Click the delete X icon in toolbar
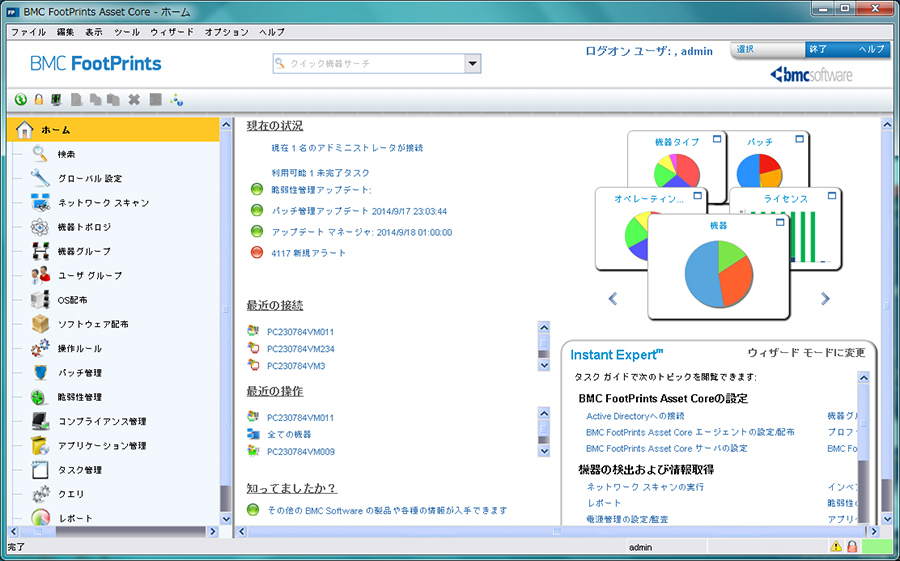This screenshot has width=900, height=561. tap(133, 99)
